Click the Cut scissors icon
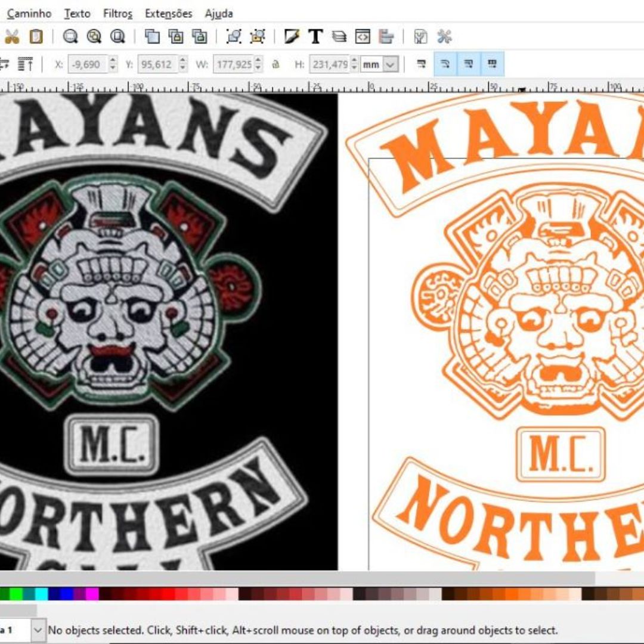This screenshot has width=644, height=644. 12,37
